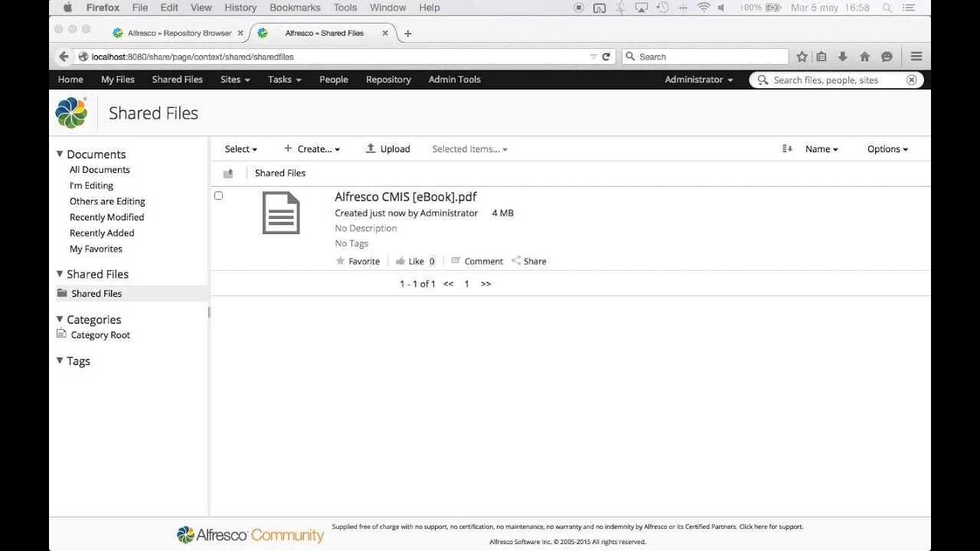The height and width of the screenshot is (551, 980).
Task: Open Admin Tools in the navigation bar
Action: pyautogui.click(x=455, y=80)
